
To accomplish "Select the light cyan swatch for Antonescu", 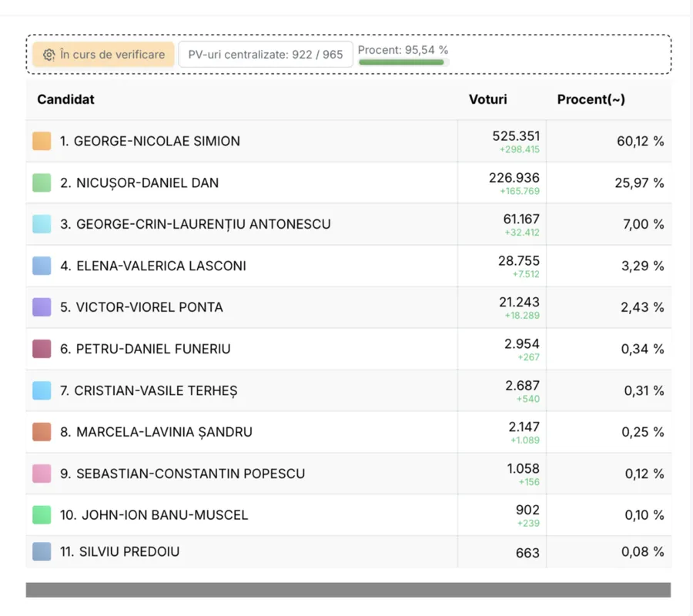I will 42,224.
